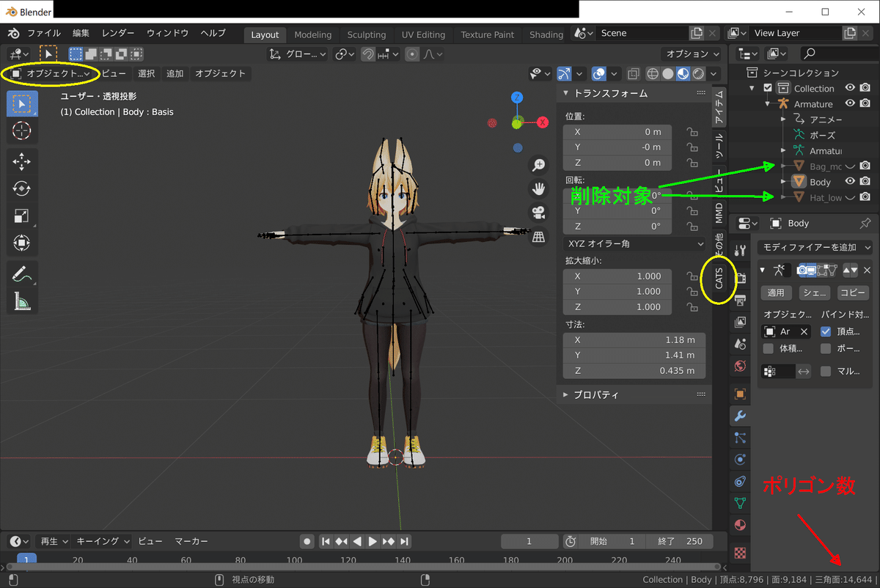Image resolution: width=880 pixels, height=588 pixels.
Task: Open the CATS sidebar tab
Action: coord(719,277)
